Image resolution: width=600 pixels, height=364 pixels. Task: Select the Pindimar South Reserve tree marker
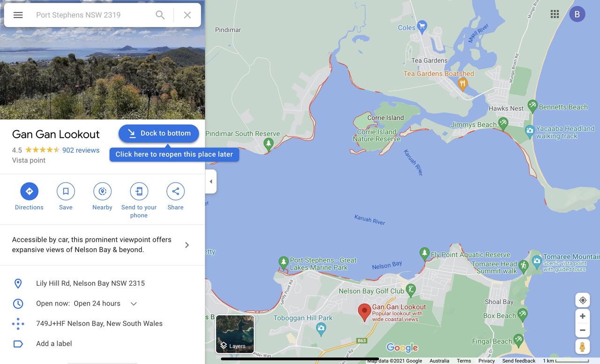point(269,144)
